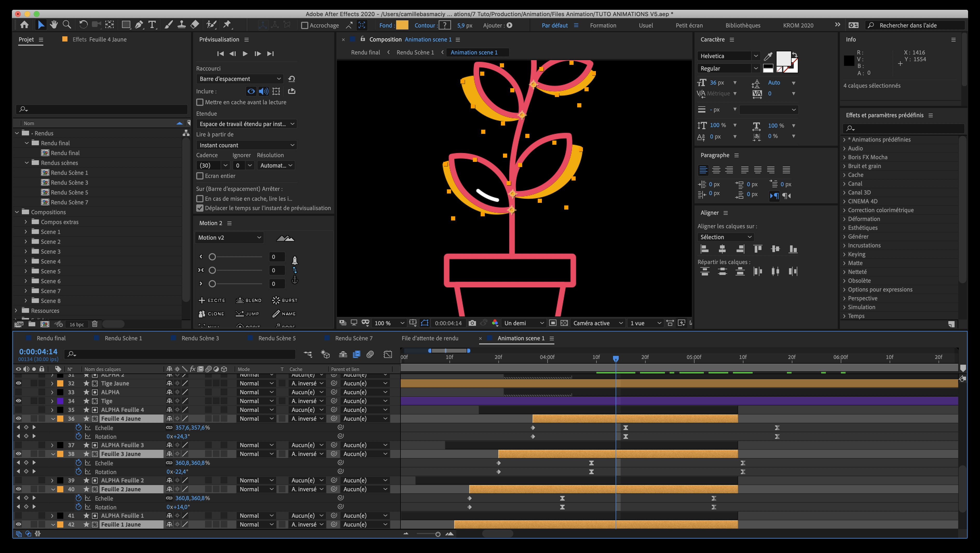Open the Regular font style dropdown
Image resolution: width=980 pixels, height=553 pixels.
tap(729, 68)
